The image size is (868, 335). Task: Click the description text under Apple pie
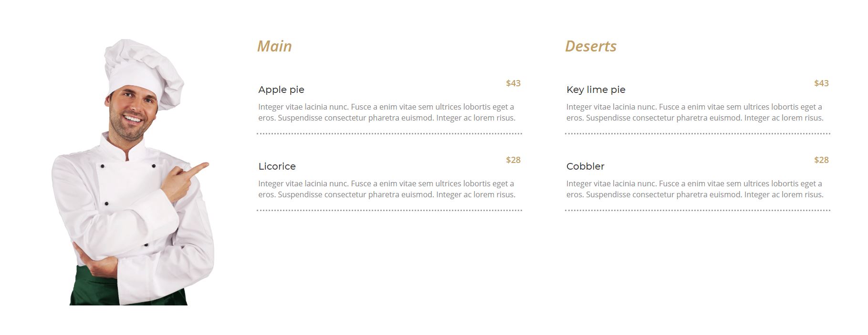[387, 112]
